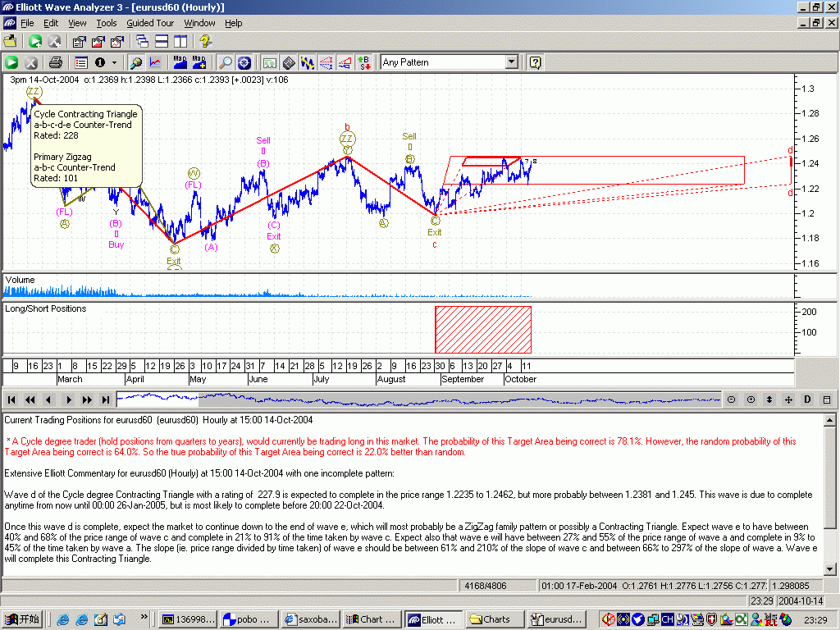Step back one bar with left arrow

(48, 399)
